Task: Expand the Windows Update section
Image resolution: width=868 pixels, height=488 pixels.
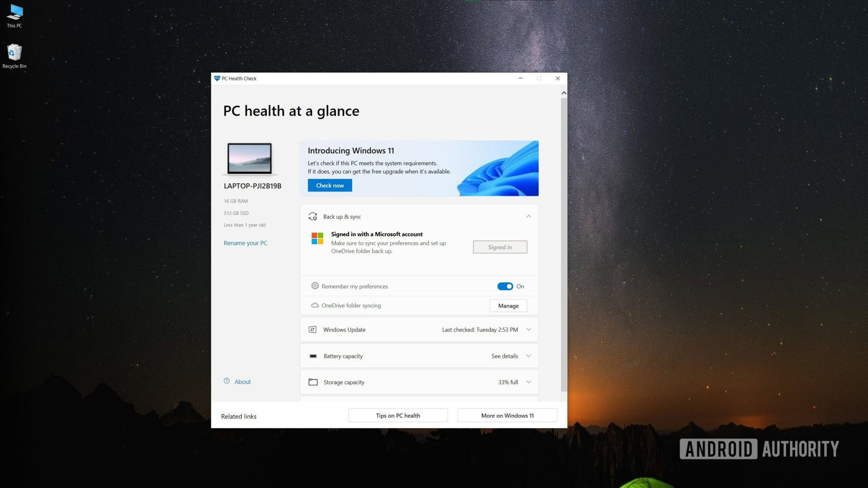Action: (528, 329)
